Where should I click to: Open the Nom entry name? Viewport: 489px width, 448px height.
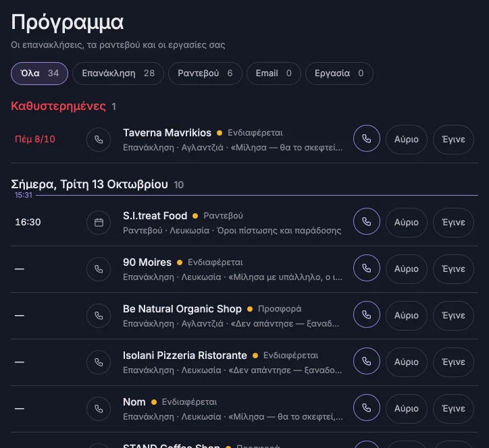(x=134, y=402)
